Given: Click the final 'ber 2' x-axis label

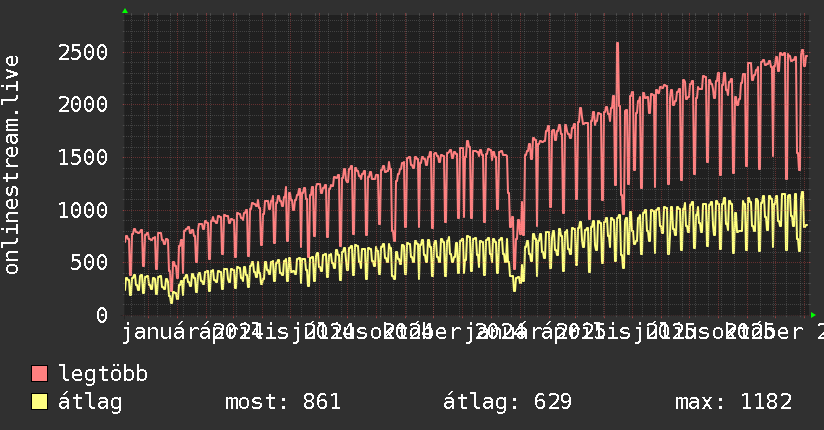Looking at the screenshot, I should pos(795,332).
